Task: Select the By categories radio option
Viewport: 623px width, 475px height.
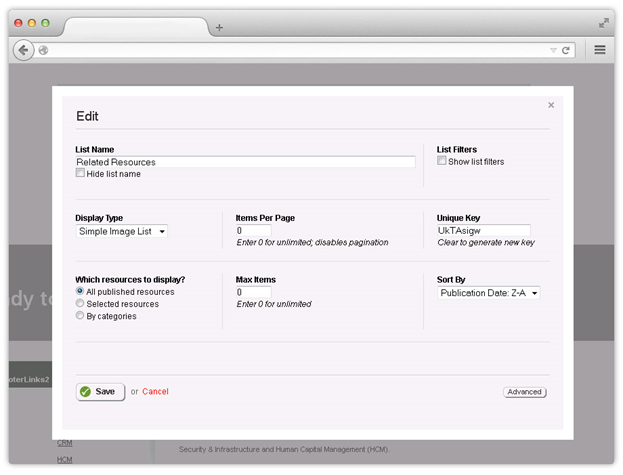Action: [80, 315]
